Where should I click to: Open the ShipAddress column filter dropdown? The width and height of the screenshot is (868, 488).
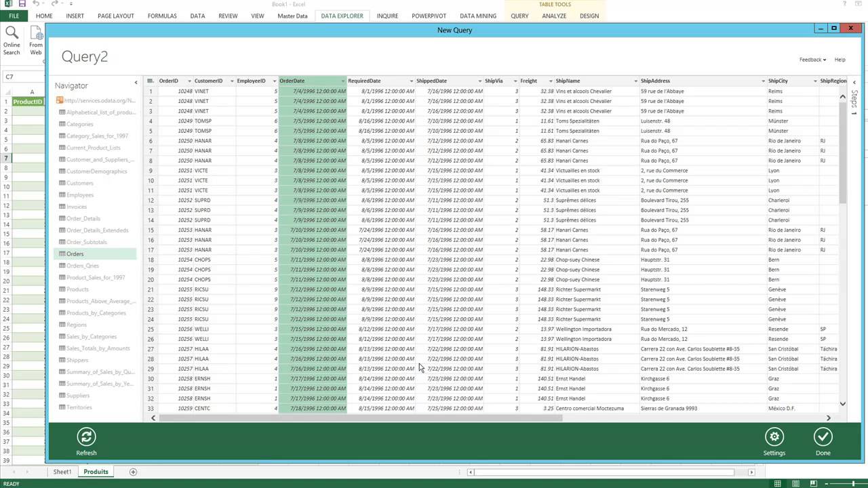point(763,81)
